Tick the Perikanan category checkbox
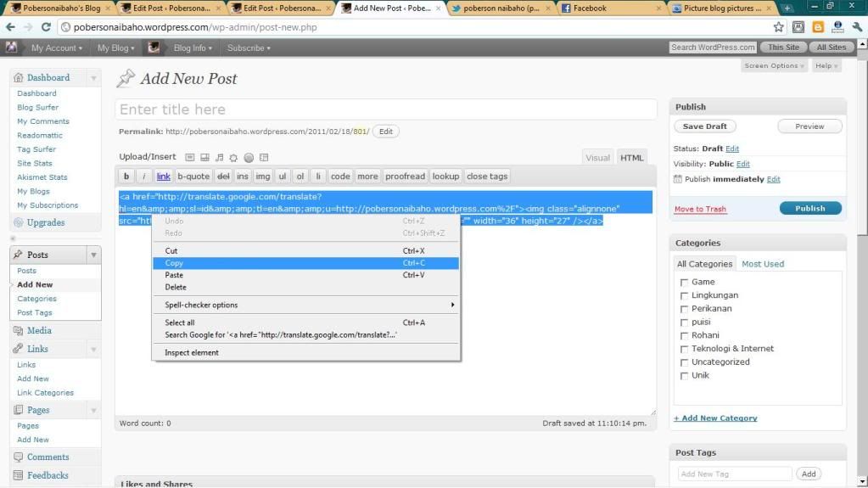Screen dimensions: 868x488 685,309
